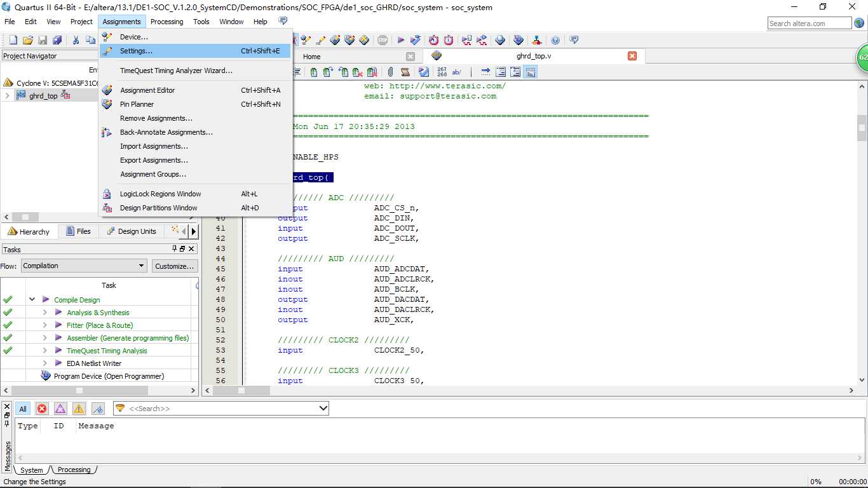Click the paperclip icon in editor toolbar
868x488 pixels.
click(x=390, y=72)
